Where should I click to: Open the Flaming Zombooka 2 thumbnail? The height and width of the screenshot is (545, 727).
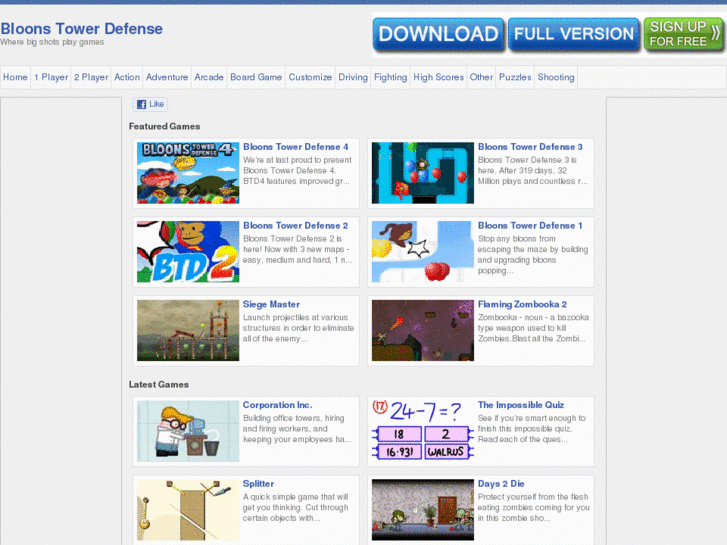click(x=423, y=330)
